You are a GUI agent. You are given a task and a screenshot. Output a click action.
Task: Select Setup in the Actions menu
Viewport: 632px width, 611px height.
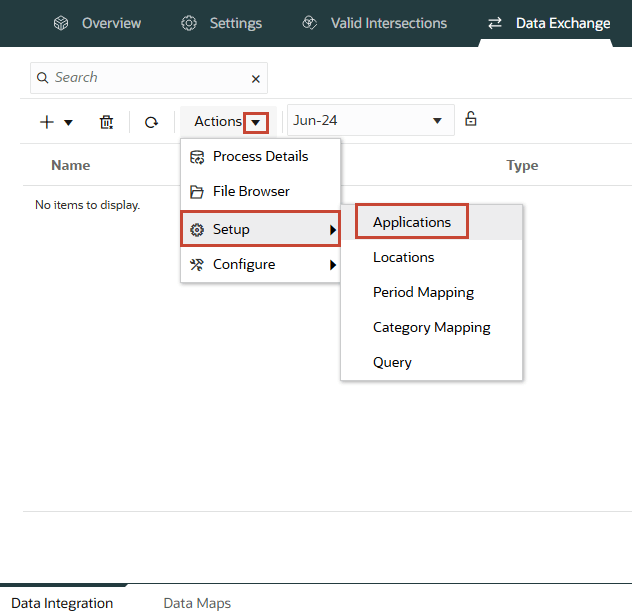click(x=260, y=229)
